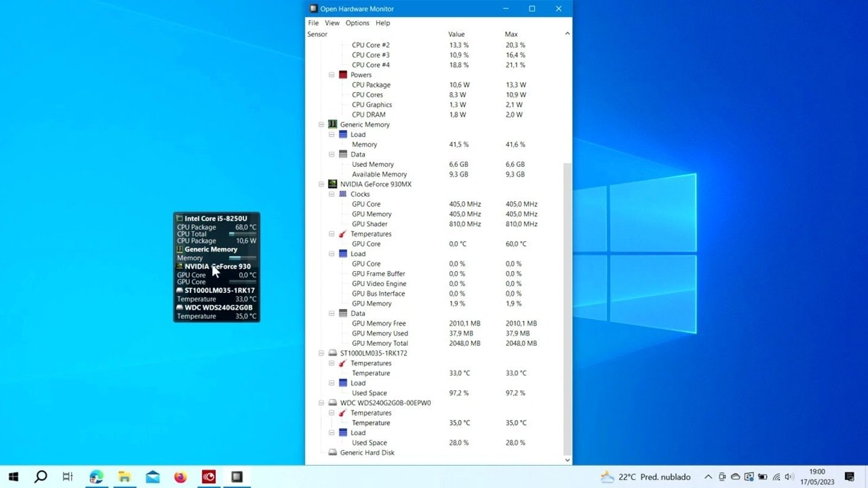The width and height of the screenshot is (868, 488).
Task: Click the Generic Memory chip icon
Action: 332,125
